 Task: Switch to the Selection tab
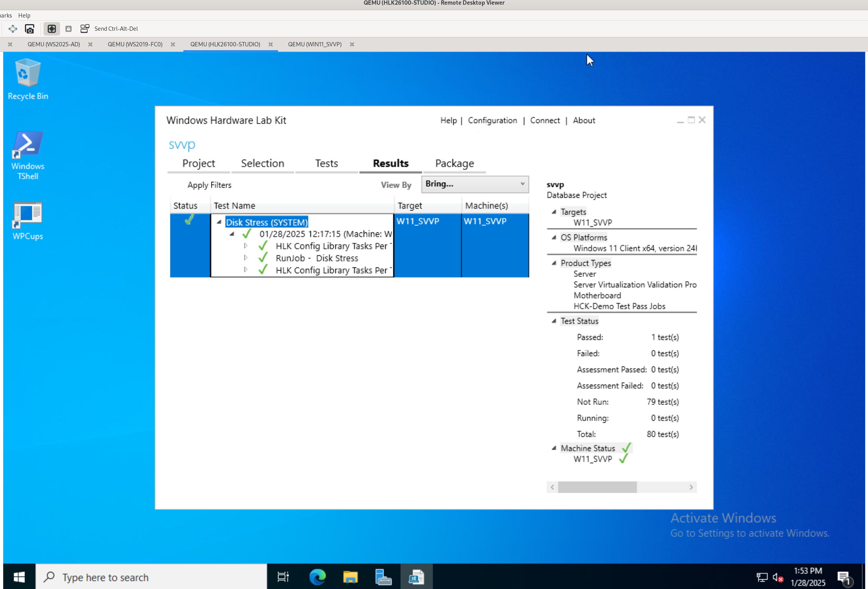(x=262, y=164)
